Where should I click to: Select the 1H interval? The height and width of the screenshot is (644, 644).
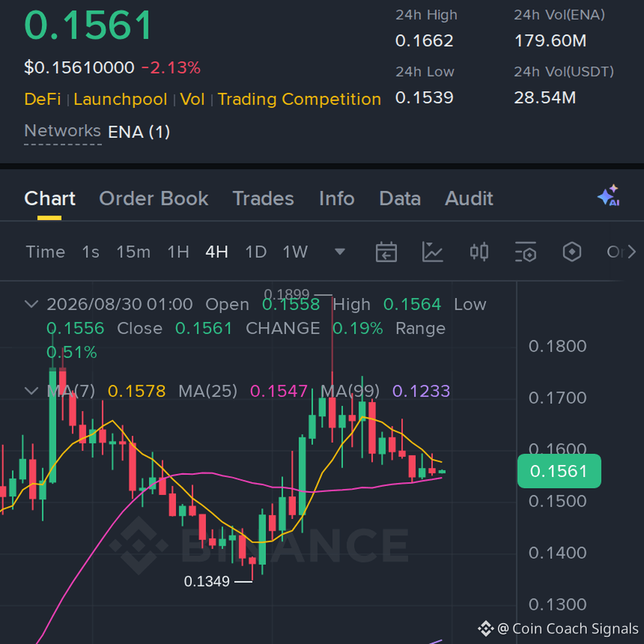(178, 252)
